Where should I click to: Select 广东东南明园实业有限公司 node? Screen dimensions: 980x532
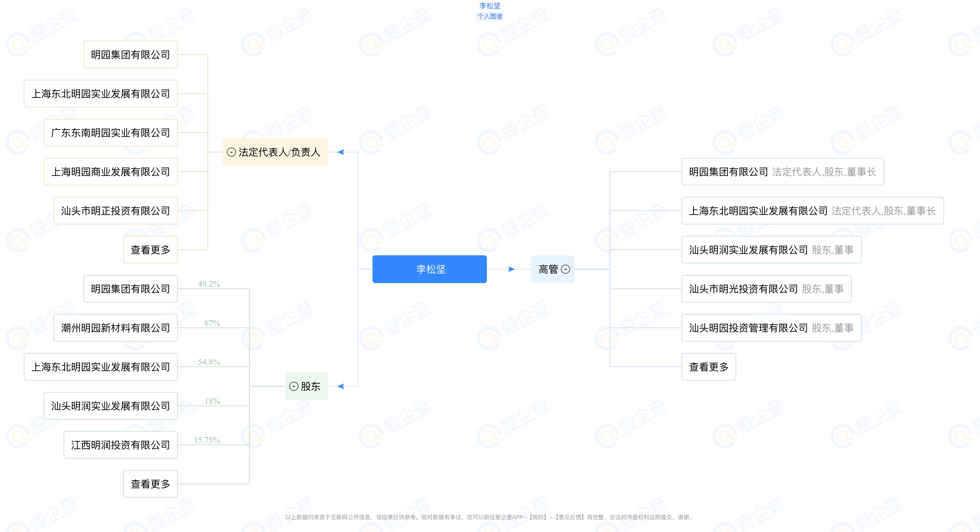coord(110,133)
